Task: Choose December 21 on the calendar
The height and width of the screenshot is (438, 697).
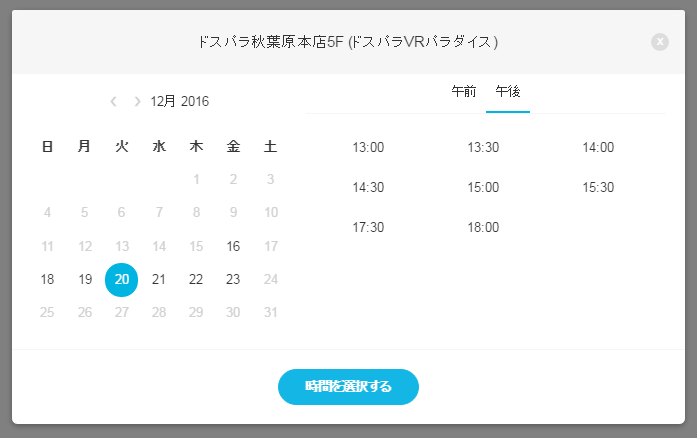Action: pyautogui.click(x=159, y=279)
